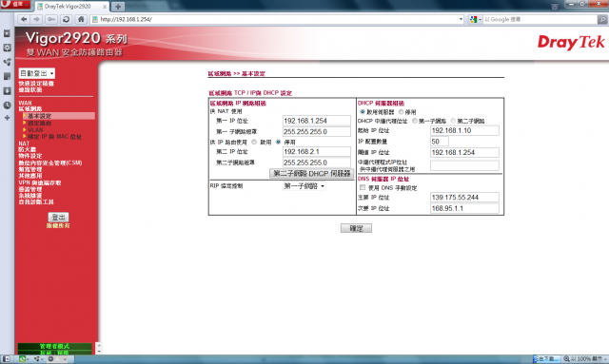Open the Notes panel in sidebar

click(7, 76)
